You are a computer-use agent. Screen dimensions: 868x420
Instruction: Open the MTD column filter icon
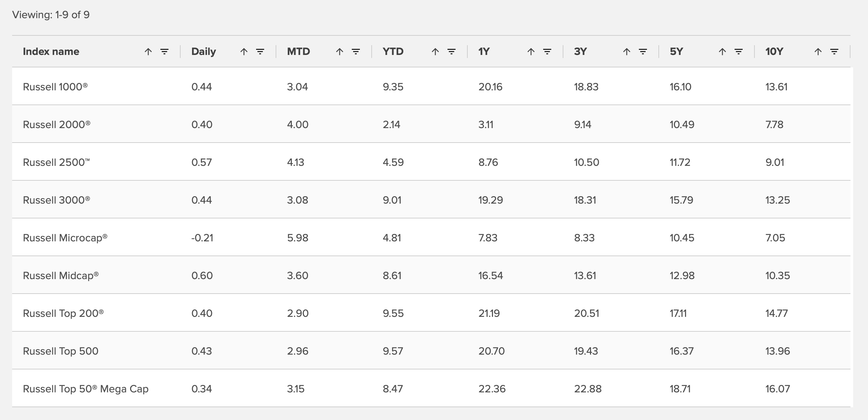[x=356, y=52]
